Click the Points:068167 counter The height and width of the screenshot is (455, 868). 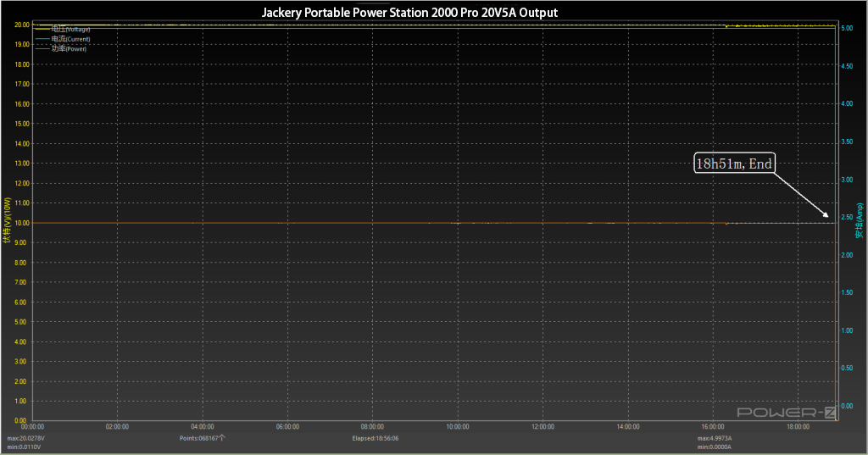point(203,438)
